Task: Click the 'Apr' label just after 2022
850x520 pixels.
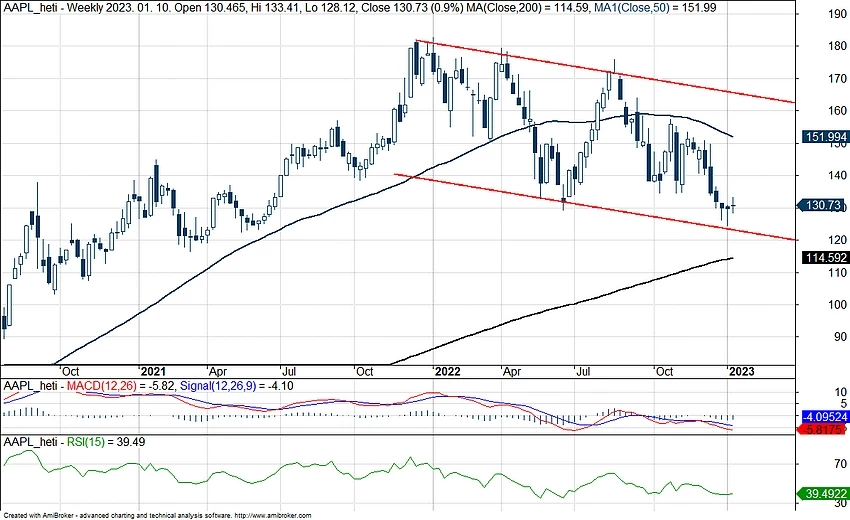Action: 512,371
